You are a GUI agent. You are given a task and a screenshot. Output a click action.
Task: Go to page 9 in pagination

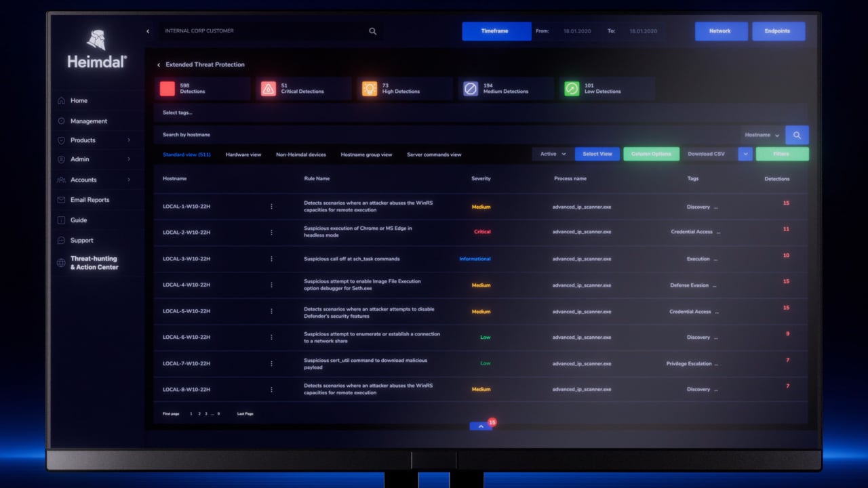point(218,413)
